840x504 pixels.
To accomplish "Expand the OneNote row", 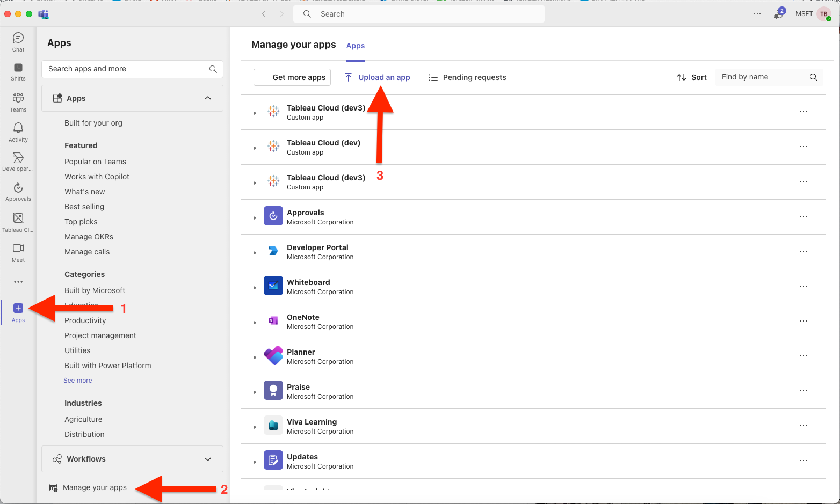I will click(255, 323).
